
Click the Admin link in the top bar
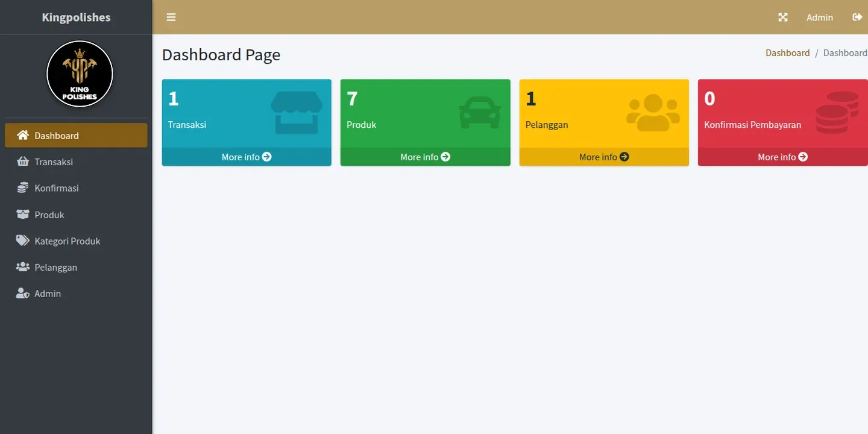[x=820, y=17]
